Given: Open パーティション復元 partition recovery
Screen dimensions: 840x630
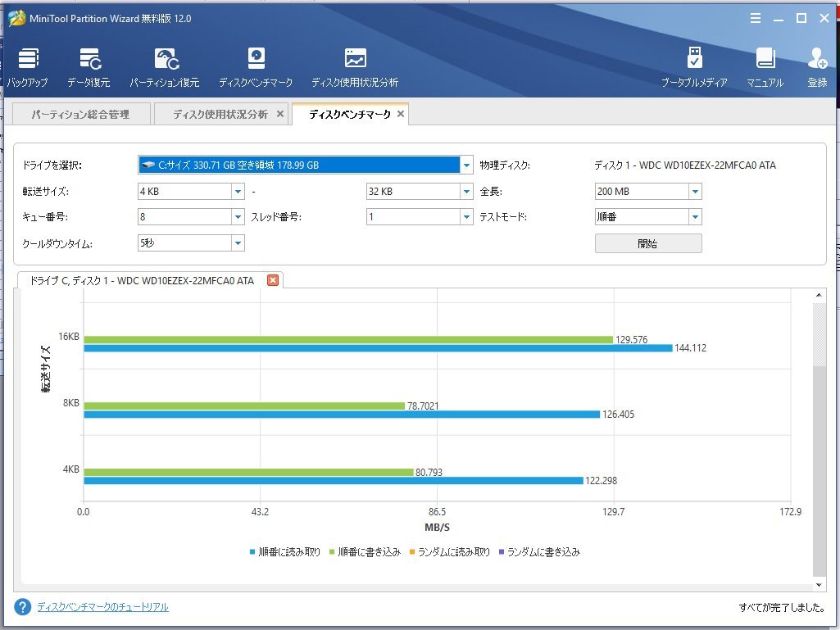Looking at the screenshot, I should [165, 68].
